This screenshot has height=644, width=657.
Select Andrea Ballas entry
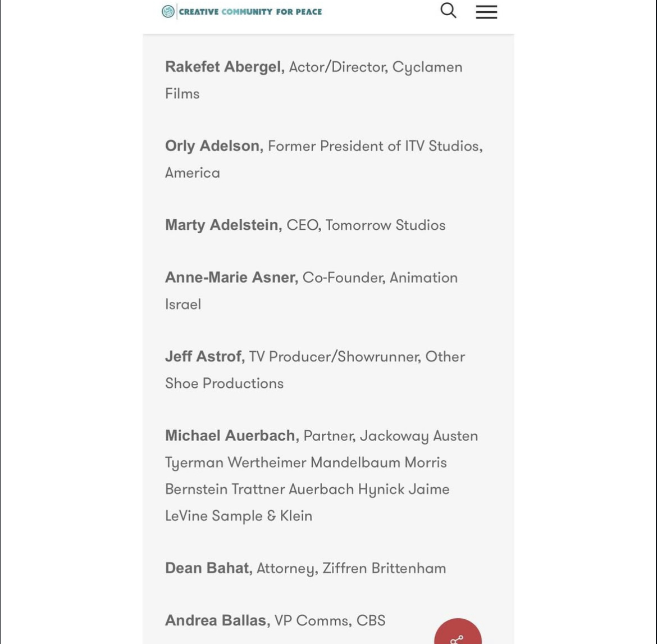[x=275, y=620]
